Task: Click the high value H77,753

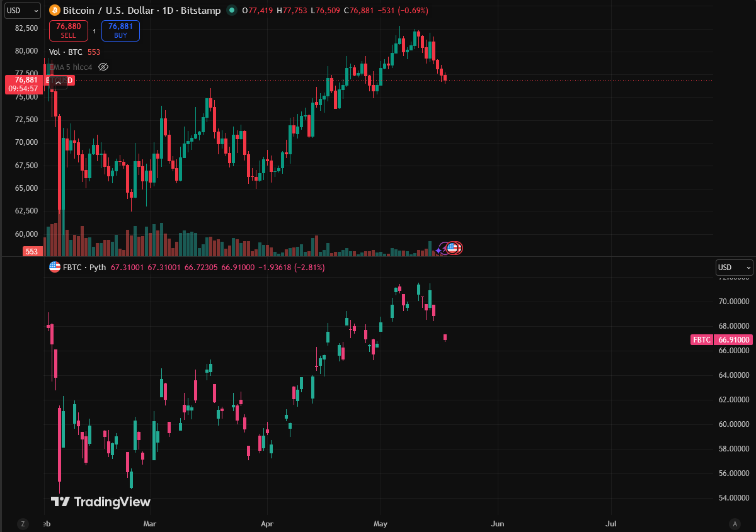Action: point(292,10)
